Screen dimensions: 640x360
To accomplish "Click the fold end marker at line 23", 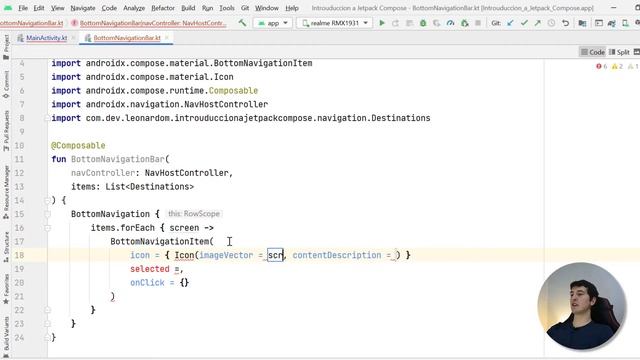I will [x=47, y=324].
